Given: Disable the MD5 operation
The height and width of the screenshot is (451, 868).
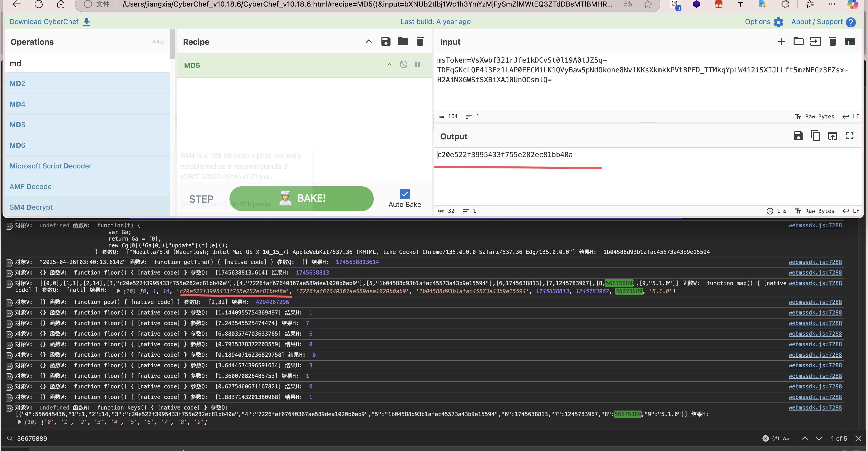Looking at the screenshot, I should 403,64.
